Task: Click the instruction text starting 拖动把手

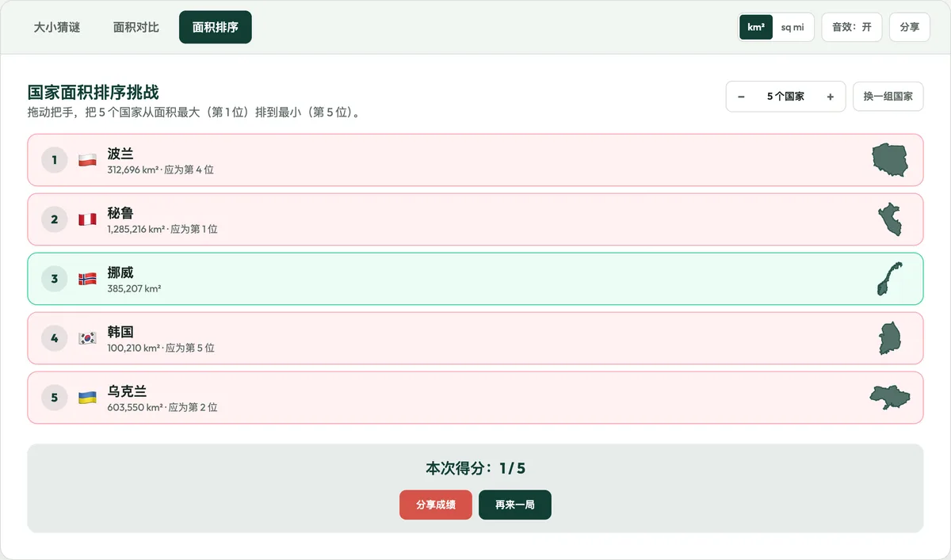Action: click(x=196, y=112)
